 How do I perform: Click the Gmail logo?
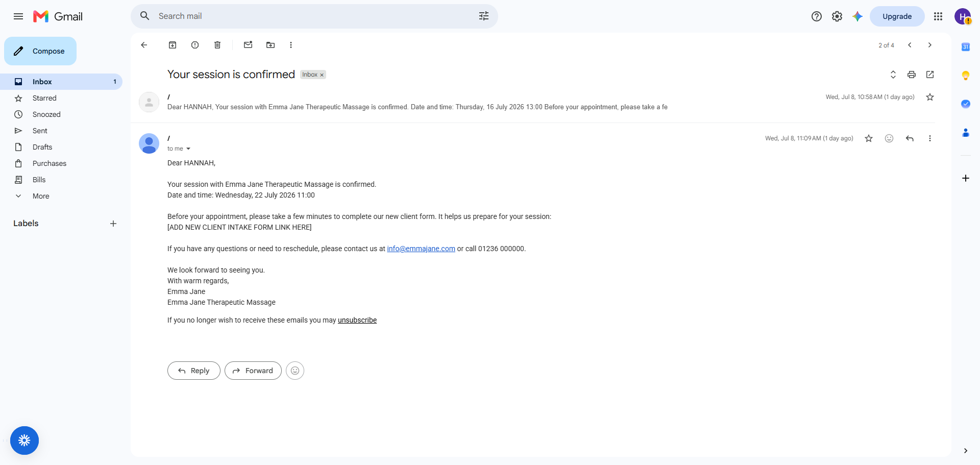pos(58,16)
